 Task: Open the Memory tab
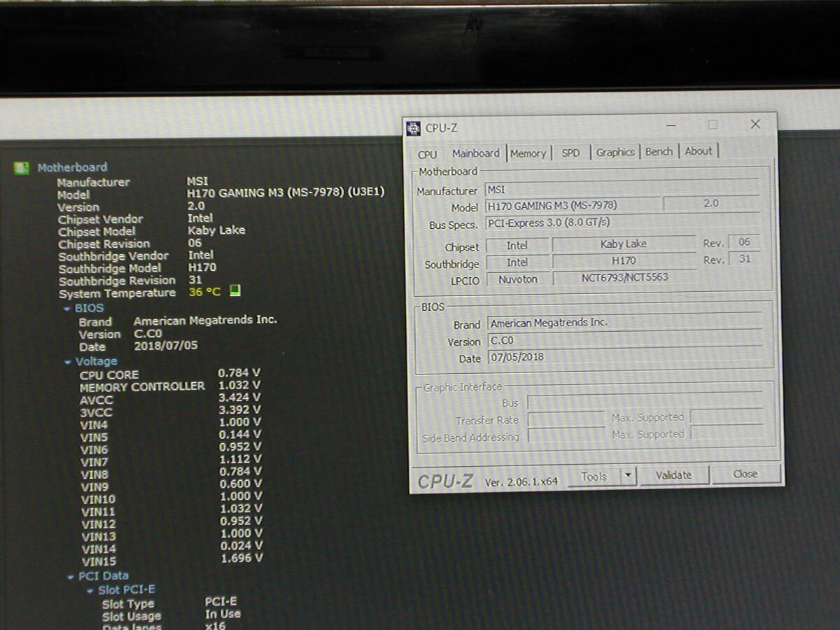528,153
